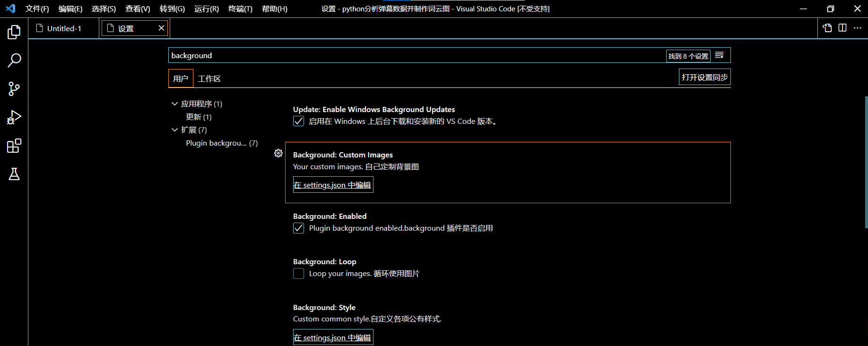
Task: Click the settings editor vertical scrollbar
Action: tap(866, 162)
